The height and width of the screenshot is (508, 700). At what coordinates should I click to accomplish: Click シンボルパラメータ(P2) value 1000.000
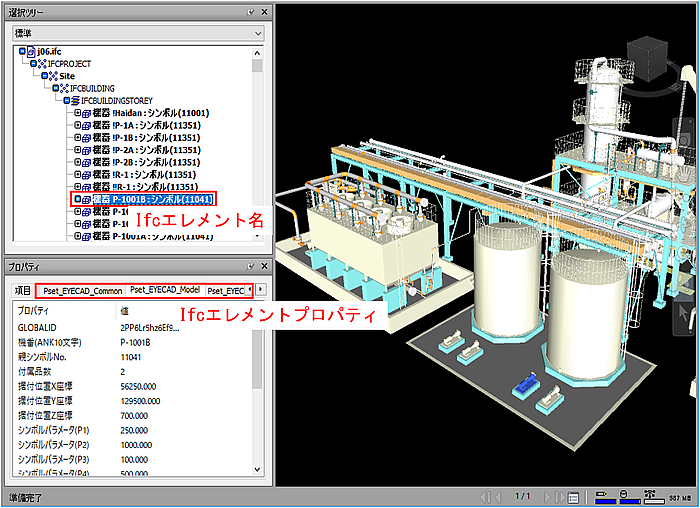[x=136, y=445]
